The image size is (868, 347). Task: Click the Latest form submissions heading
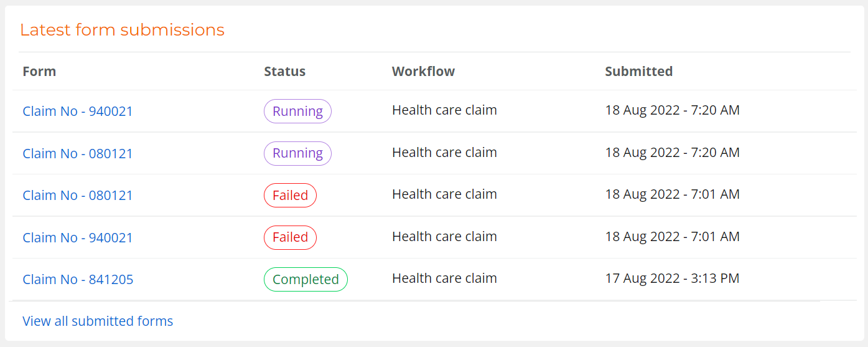122,29
